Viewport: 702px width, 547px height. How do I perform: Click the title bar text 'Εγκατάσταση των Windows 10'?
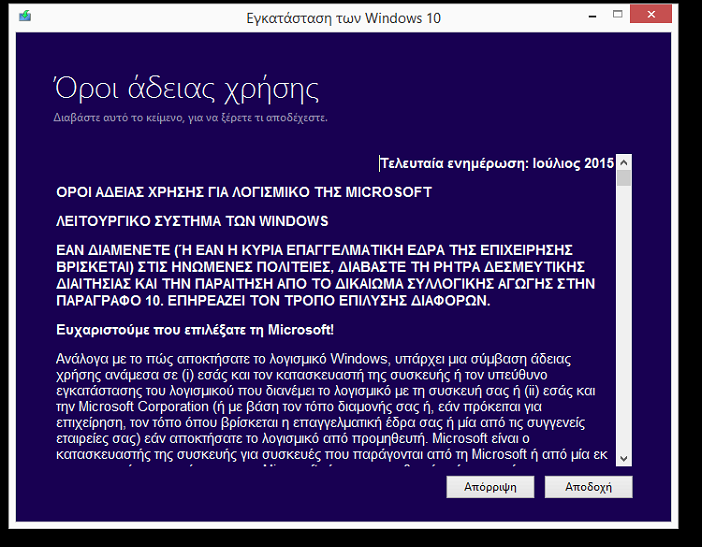pyautogui.click(x=343, y=18)
